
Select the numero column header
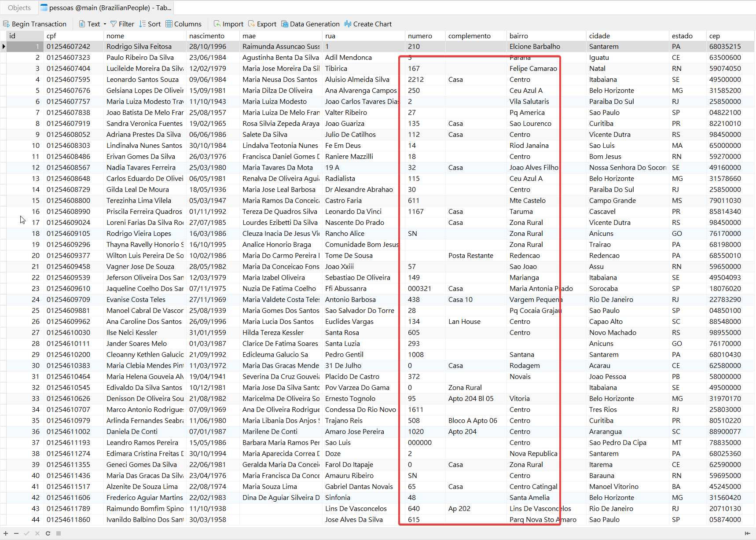click(425, 36)
